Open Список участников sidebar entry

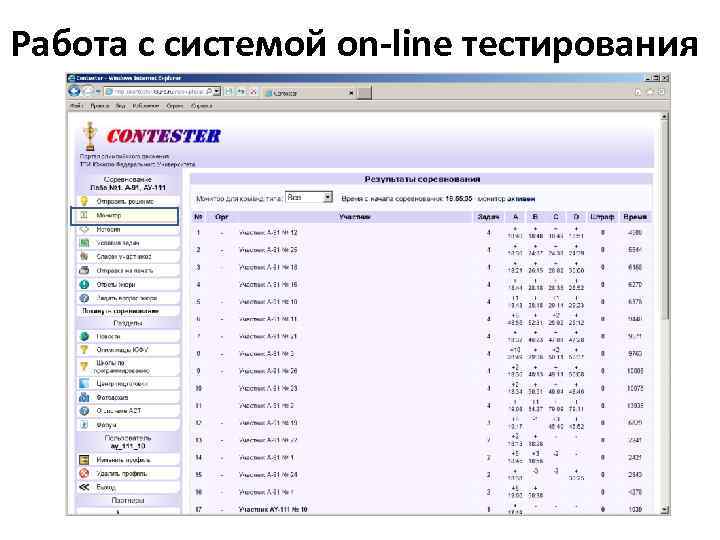pyautogui.click(x=127, y=256)
